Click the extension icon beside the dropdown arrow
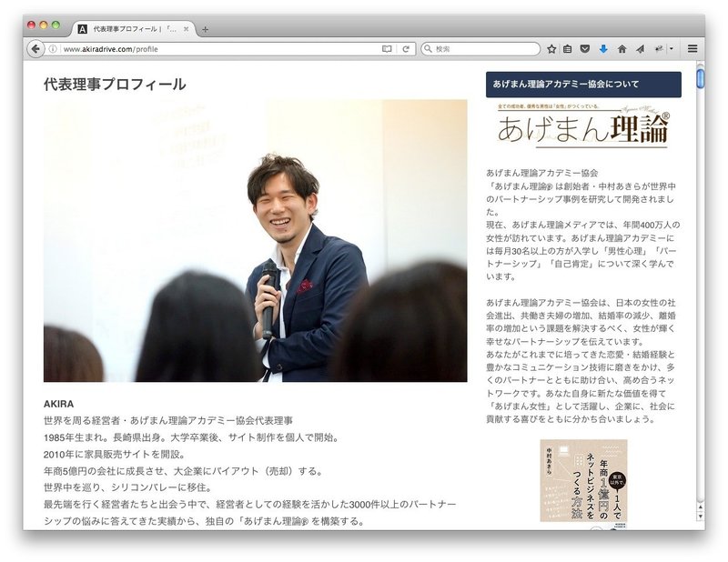 tap(659, 49)
